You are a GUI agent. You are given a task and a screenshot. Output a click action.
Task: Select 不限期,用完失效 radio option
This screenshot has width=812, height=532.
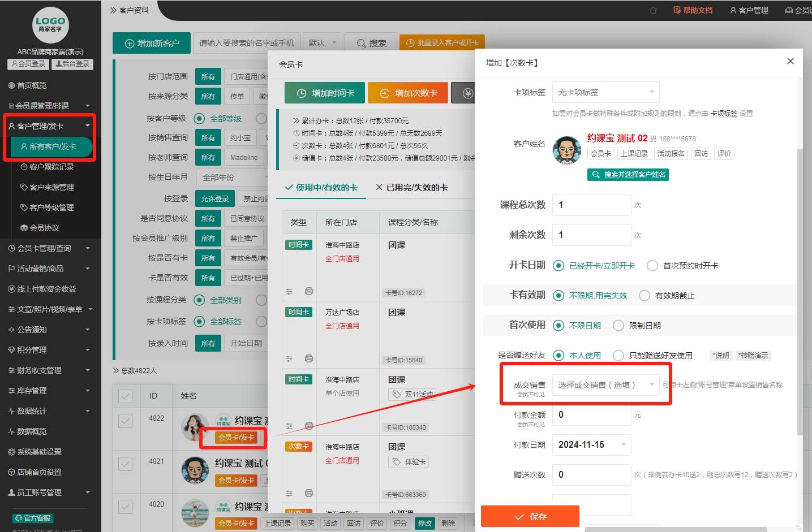point(558,296)
